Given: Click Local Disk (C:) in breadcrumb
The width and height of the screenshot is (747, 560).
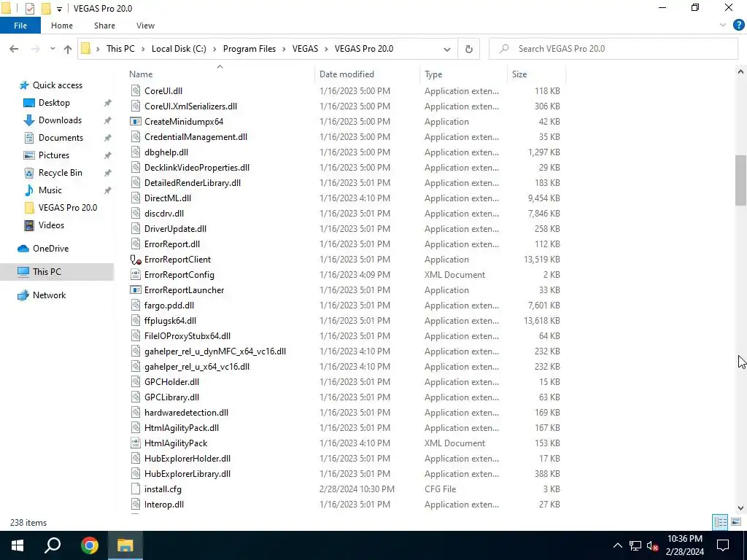Looking at the screenshot, I should pos(179,49).
